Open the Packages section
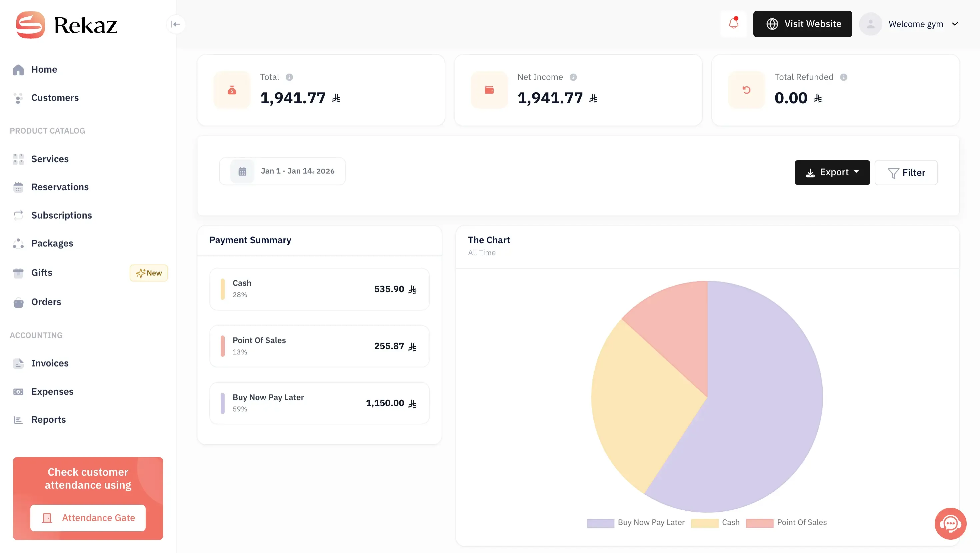Image resolution: width=980 pixels, height=553 pixels. click(x=52, y=244)
